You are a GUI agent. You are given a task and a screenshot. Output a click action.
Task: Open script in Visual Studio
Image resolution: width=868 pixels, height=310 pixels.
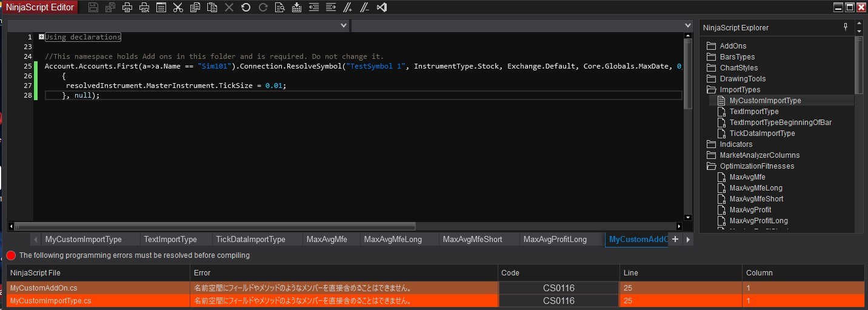click(x=381, y=7)
